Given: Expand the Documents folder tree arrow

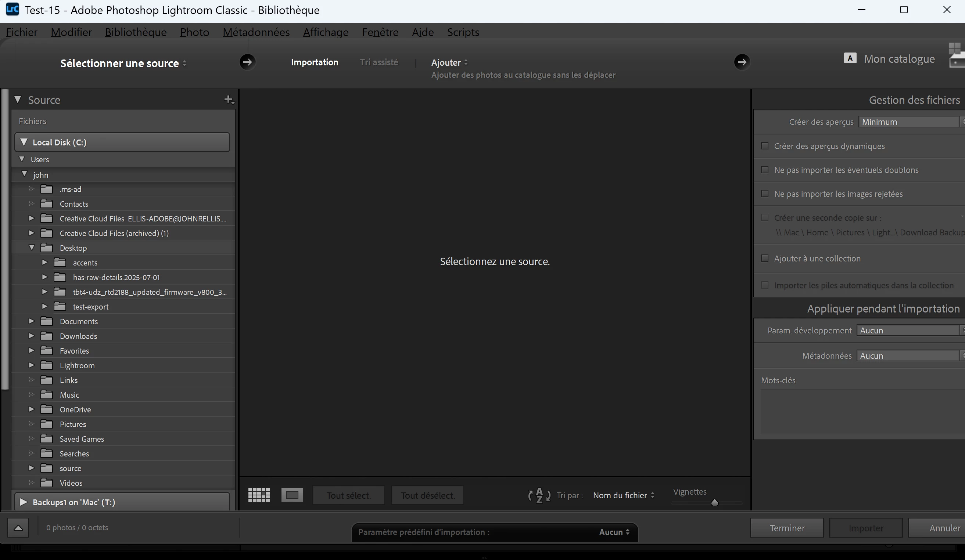Looking at the screenshot, I should pyautogui.click(x=31, y=321).
